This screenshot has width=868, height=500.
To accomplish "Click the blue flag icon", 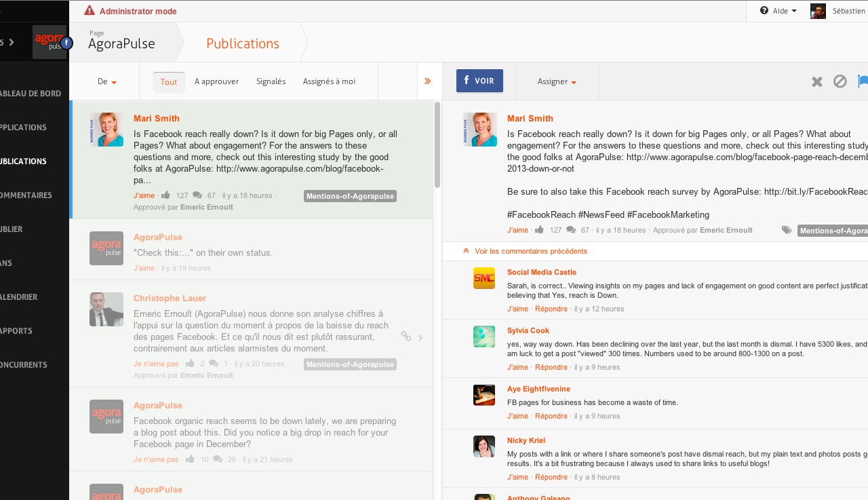I will point(863,81).
